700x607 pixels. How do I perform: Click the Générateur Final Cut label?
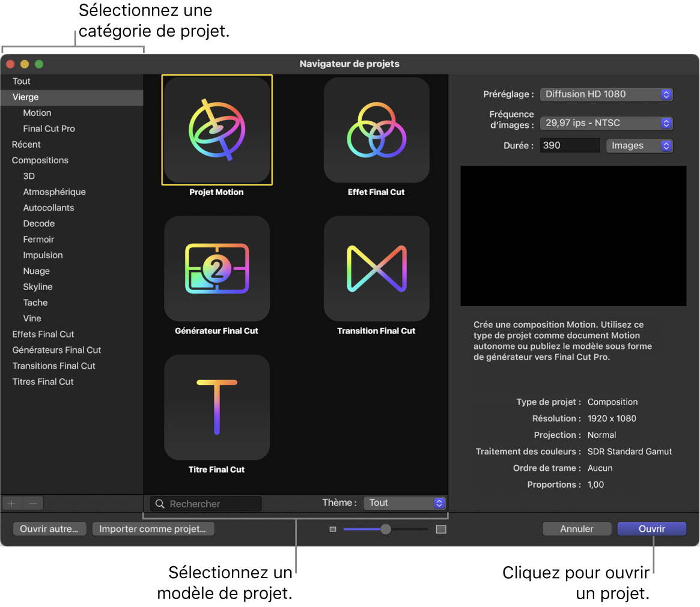tap(216, 331)
